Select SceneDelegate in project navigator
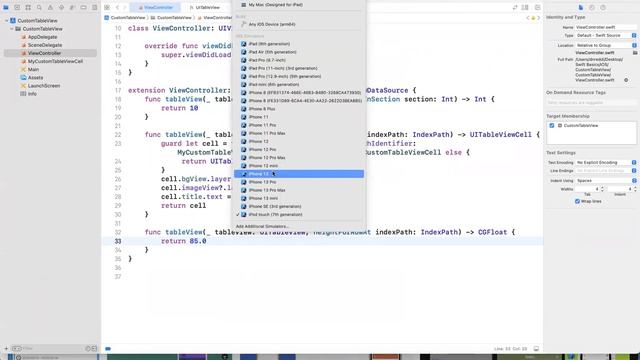This screenshot has height=360, width=640. (45, 45)
